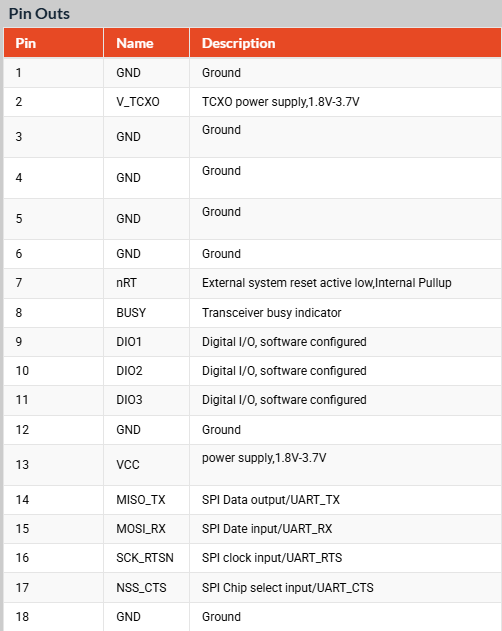
Task: Select the MISO_TX name cell
Action: [147, 500]
